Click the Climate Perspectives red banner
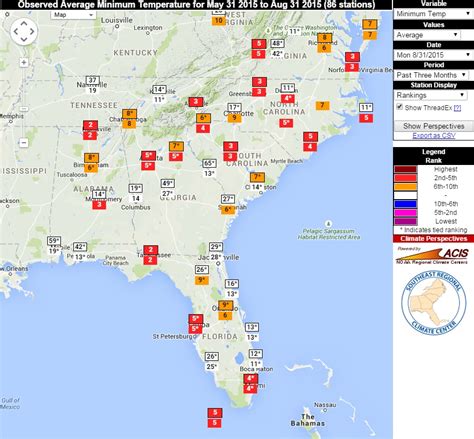The width and height of the screenshot is (474, 439). point(434,239)
